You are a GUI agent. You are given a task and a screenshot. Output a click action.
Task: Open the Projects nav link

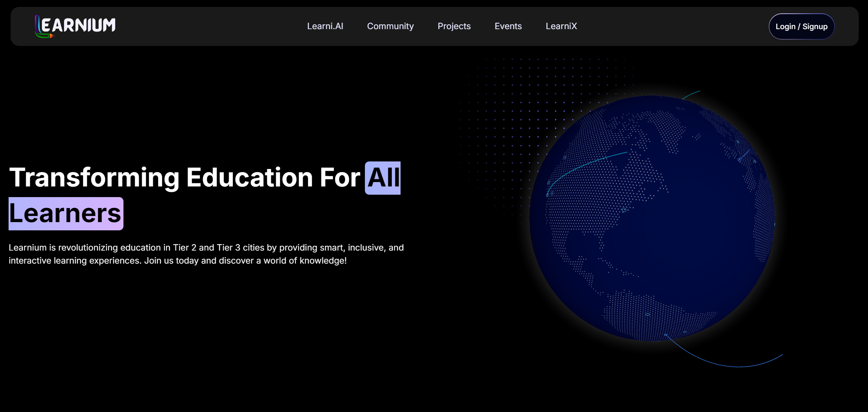pyautogui.click(x=454, y=26)
